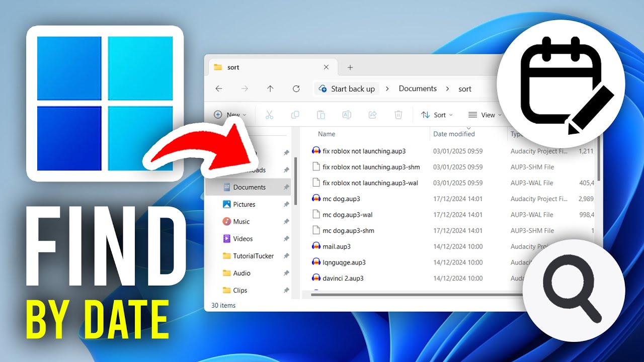644x362 pixels.
Task: Open Audio folder in sidebar
Action: [242, 273]
